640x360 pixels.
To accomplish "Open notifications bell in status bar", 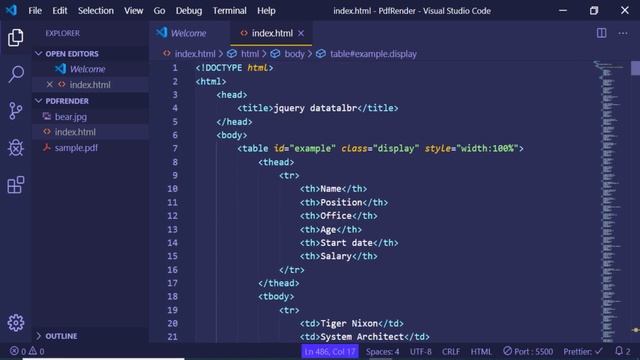I will [622, 351].
